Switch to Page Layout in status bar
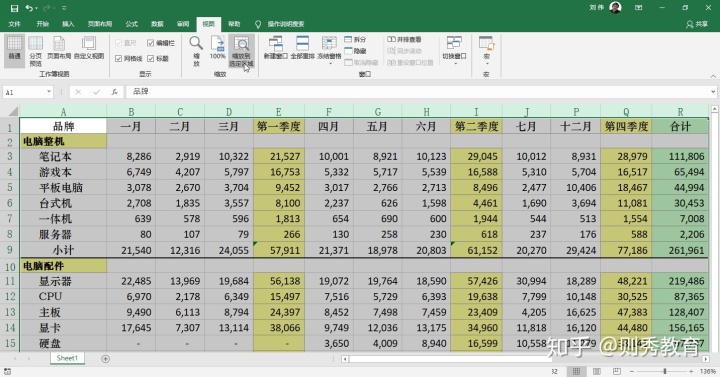Image resolution: width=720 pixels, height=377 pixels. (x=596, y=371)
